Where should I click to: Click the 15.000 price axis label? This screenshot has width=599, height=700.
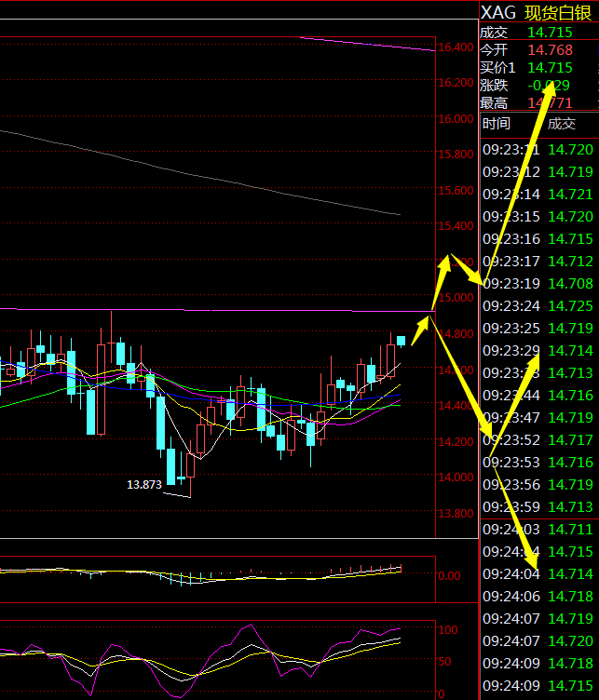(x=456, y=298)
